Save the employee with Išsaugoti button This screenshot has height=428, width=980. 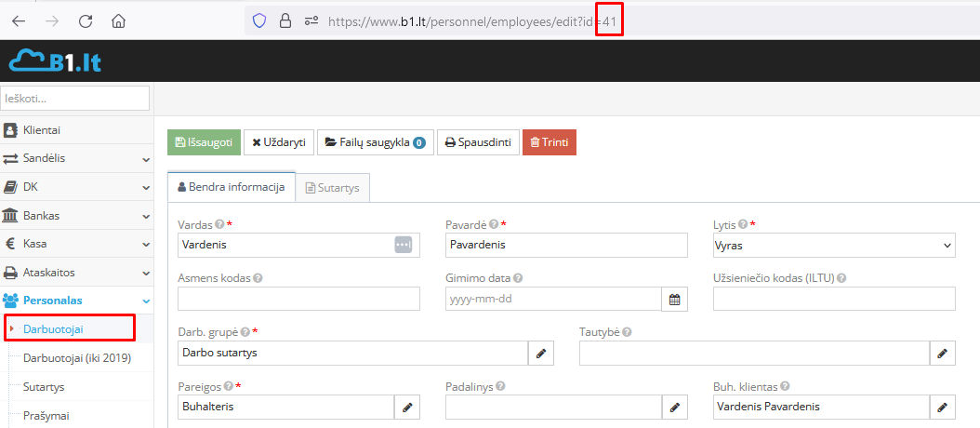[x=204, y=142]
